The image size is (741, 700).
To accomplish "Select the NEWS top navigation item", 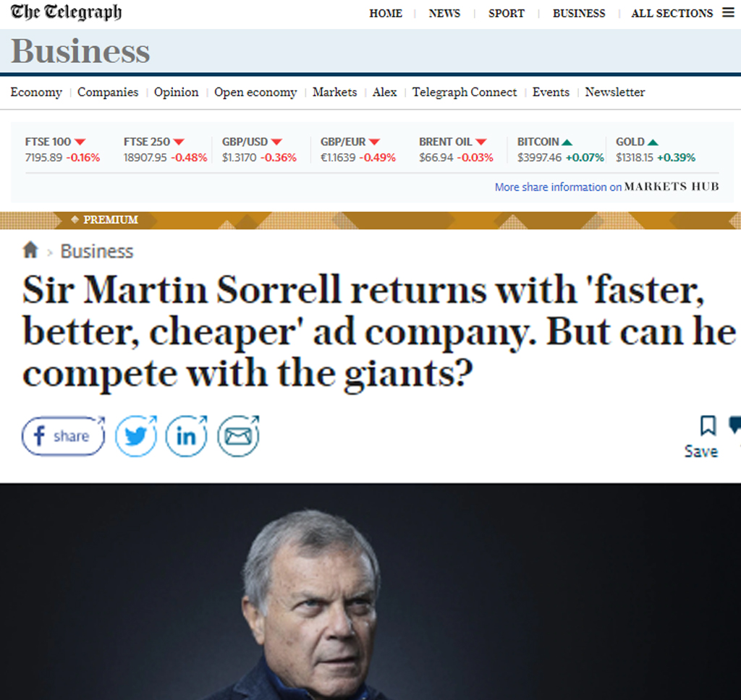I will (x=444, y=13).
